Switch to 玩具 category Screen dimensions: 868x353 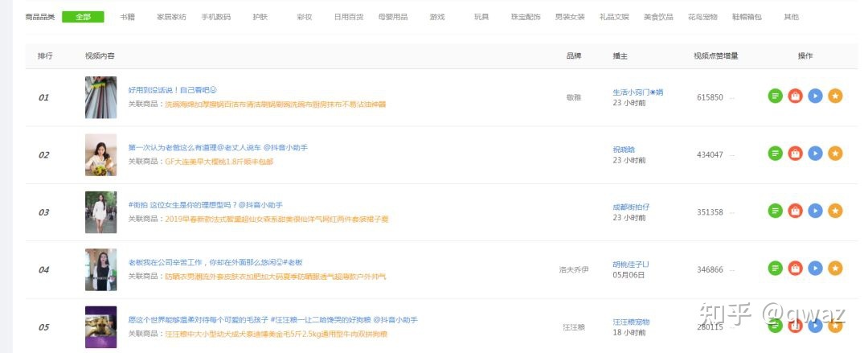coord(481,17)
